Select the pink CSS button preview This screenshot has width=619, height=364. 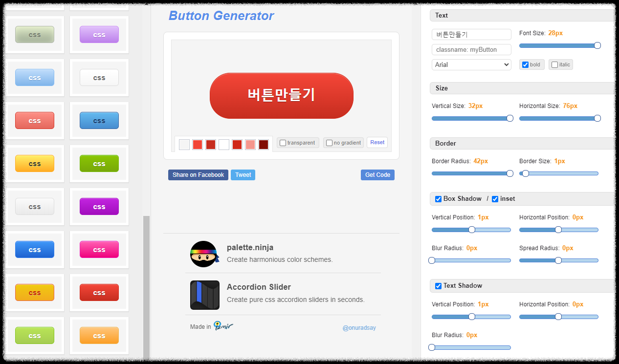[x=99, y=250]
